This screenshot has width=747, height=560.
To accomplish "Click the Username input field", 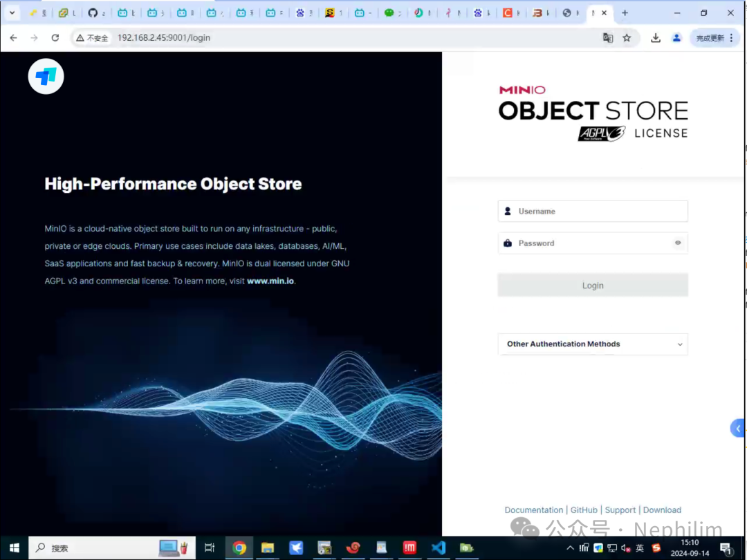I will [x=593, y=211].
